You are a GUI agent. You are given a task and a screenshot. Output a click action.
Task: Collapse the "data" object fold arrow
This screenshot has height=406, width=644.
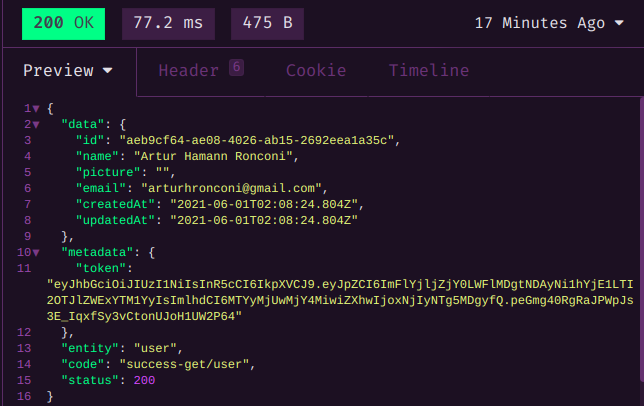point(36,125)
